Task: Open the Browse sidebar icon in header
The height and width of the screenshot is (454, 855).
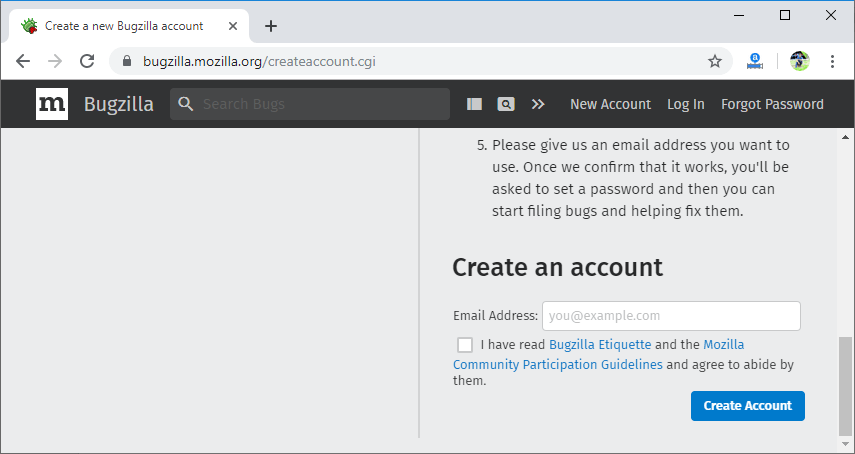Action: coord(474,104)
